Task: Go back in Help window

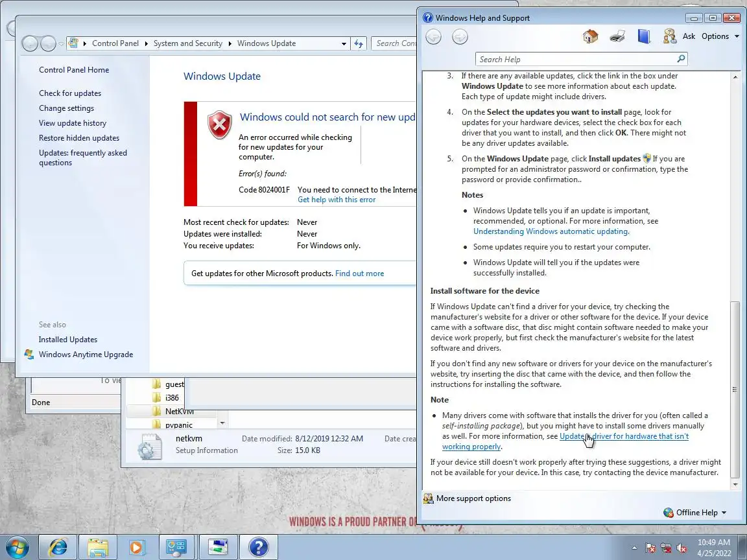Action: pyautogui.click(x=434, y=37)
